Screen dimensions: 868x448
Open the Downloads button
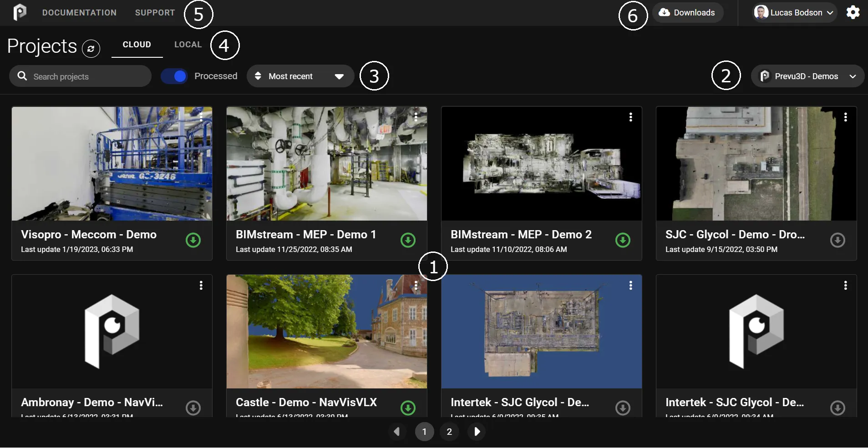click(x=688, y=12)
